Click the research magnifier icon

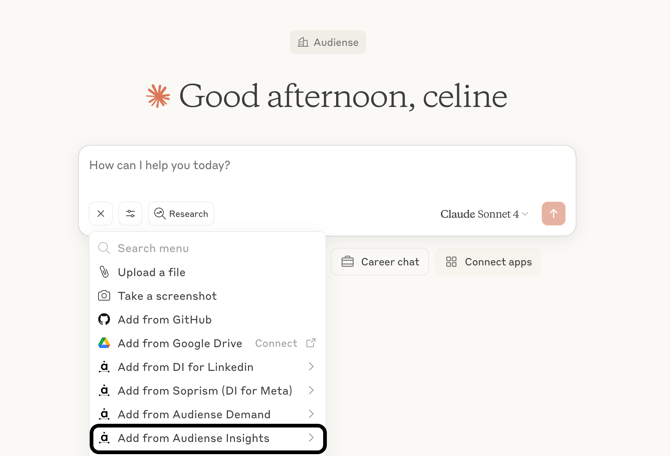[x=159, y=213]
